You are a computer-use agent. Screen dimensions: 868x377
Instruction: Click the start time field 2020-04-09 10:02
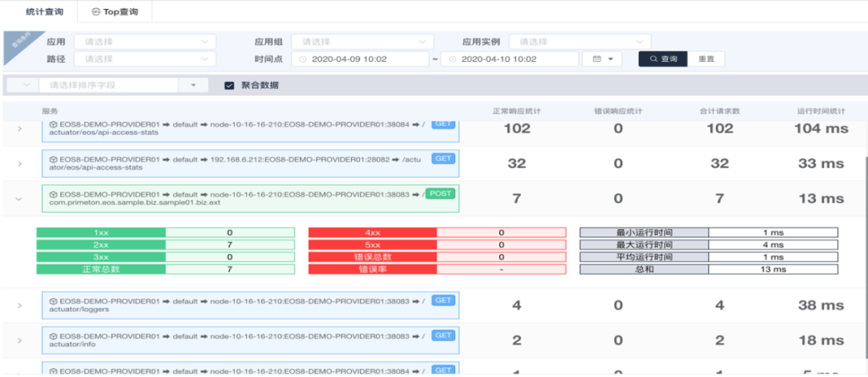(x=360, y=59)
